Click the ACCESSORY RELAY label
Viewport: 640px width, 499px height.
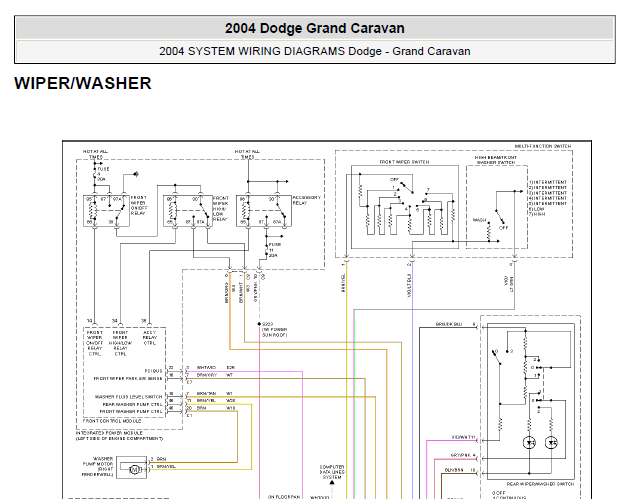[x=307, y=200]
